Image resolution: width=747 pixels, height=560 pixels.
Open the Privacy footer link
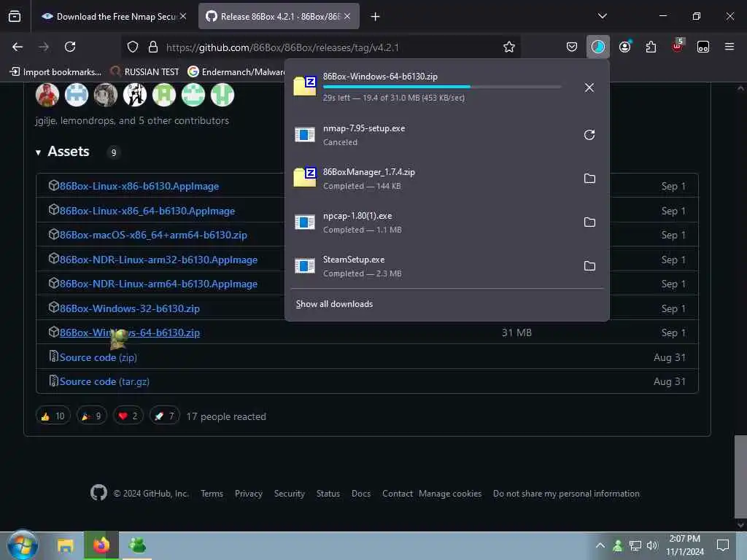248,494
